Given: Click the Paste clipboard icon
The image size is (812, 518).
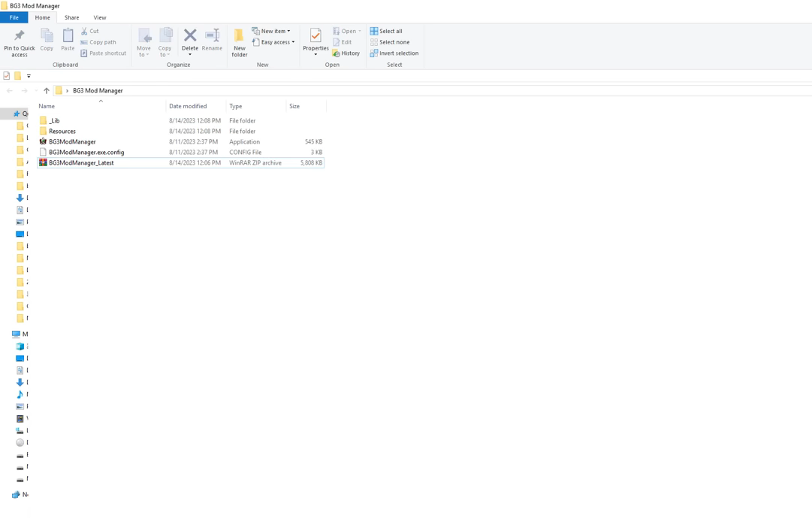Looking at the screenshot, I should coord(68,36).
